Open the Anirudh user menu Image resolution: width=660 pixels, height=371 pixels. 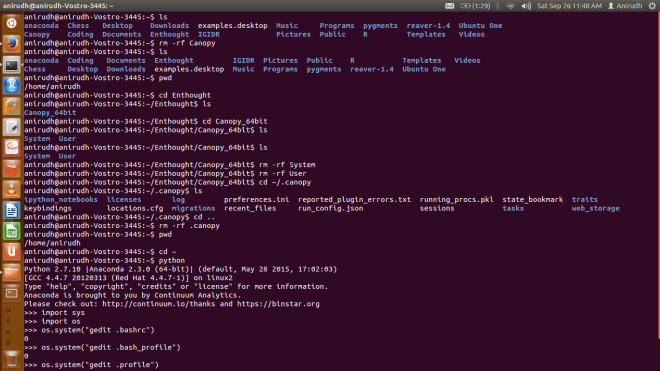point(625,6)
